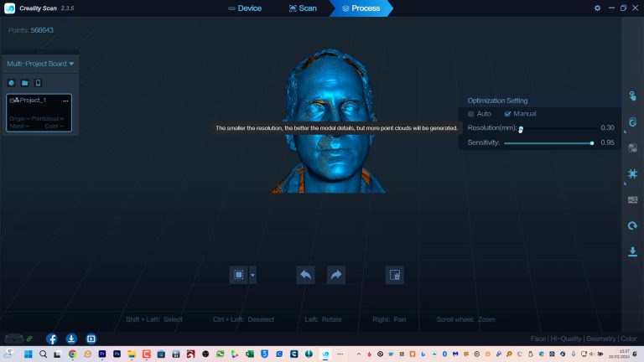Select the rectangle selection tool
This screenshot has width=644, height=362.
coord(239,275)
